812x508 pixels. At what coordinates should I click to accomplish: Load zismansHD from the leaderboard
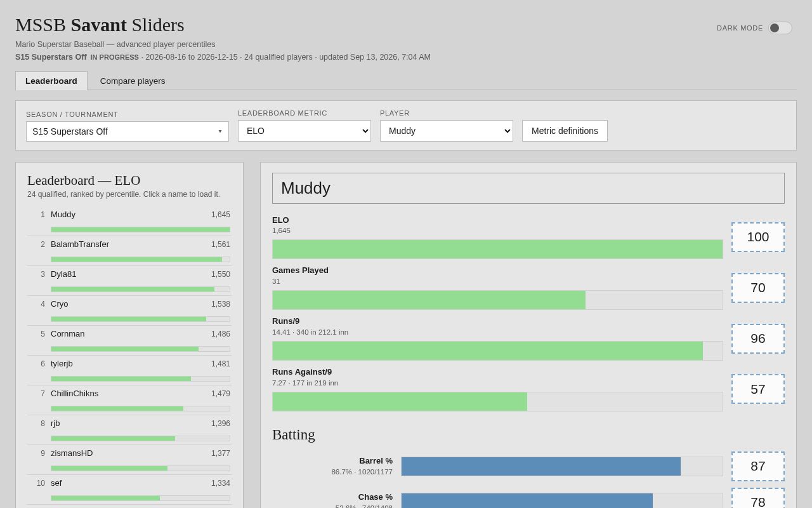pyautogui.click(x=72, y=453)
